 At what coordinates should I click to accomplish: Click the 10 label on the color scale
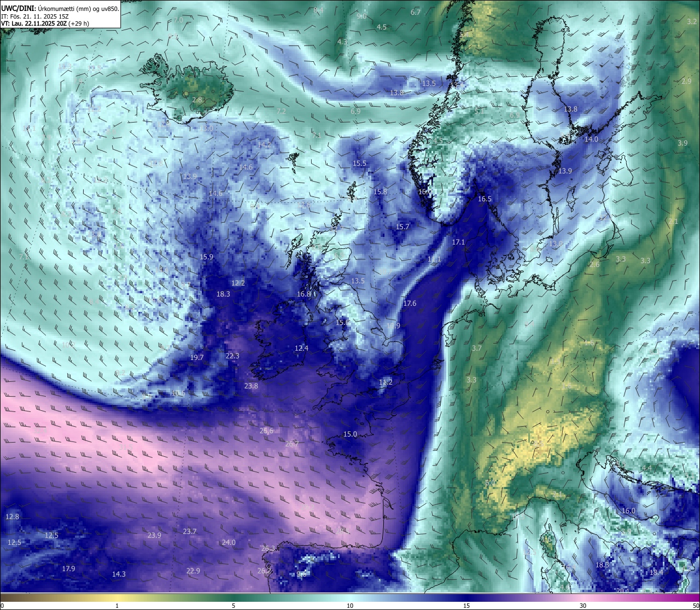350,606
